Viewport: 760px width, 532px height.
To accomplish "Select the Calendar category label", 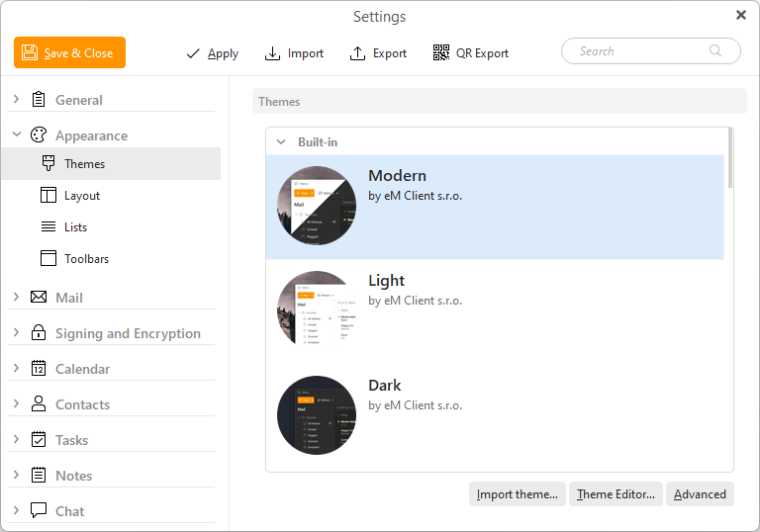I will (x=82, y=369).
